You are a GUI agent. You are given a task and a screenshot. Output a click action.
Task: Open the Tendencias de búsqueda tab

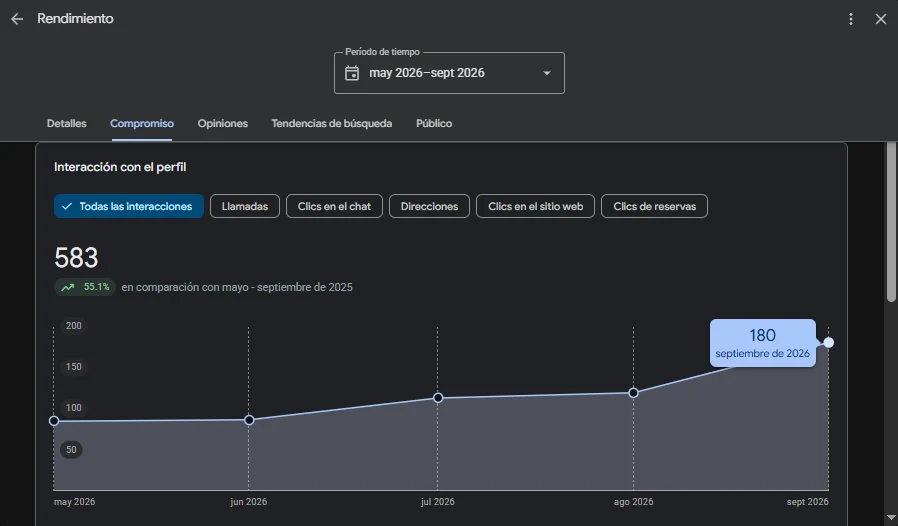(x=332, y=123)
